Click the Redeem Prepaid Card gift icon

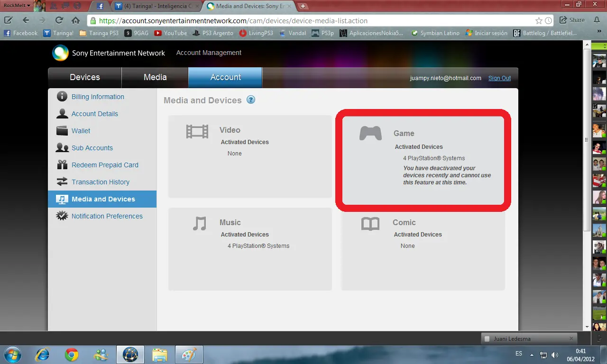coord(62,165)
